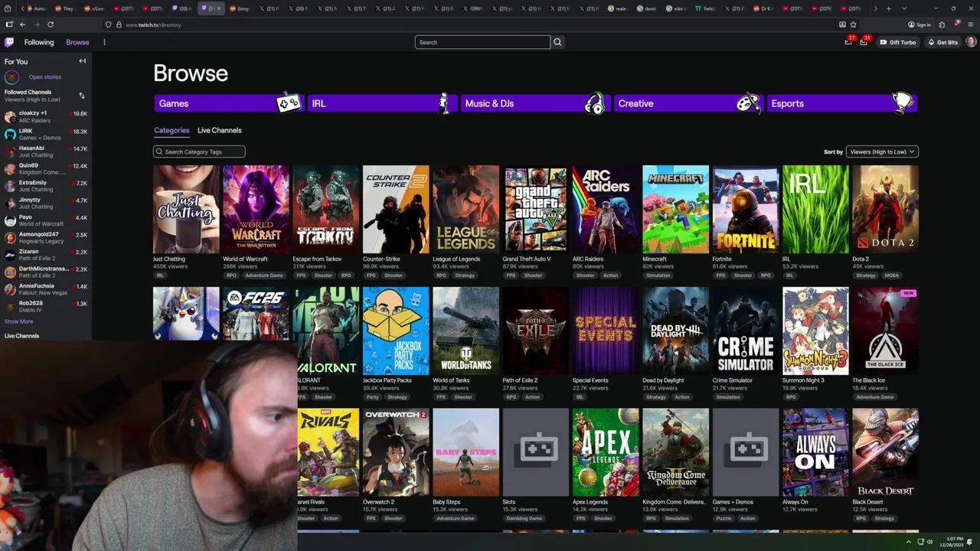
Task: Open the Esports category banner
Action: click(x=841, y=103)
